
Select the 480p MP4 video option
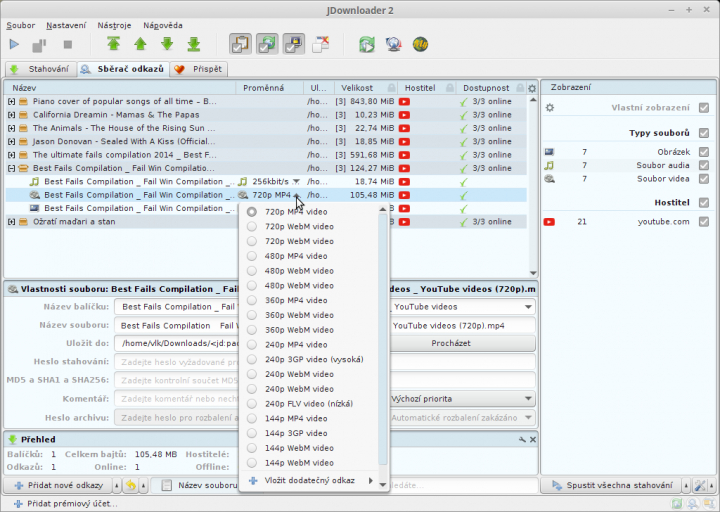(x=296, y=256)
